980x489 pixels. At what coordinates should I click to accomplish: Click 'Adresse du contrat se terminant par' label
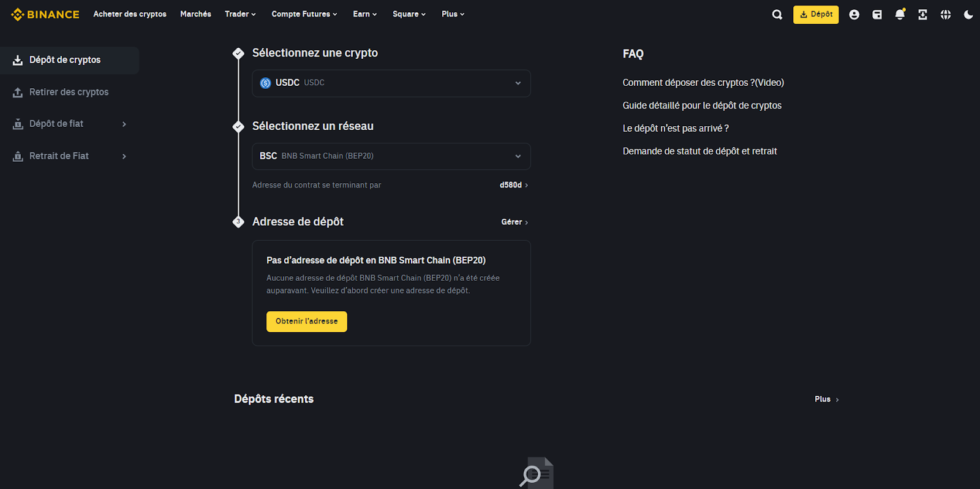tap(317, 185)
